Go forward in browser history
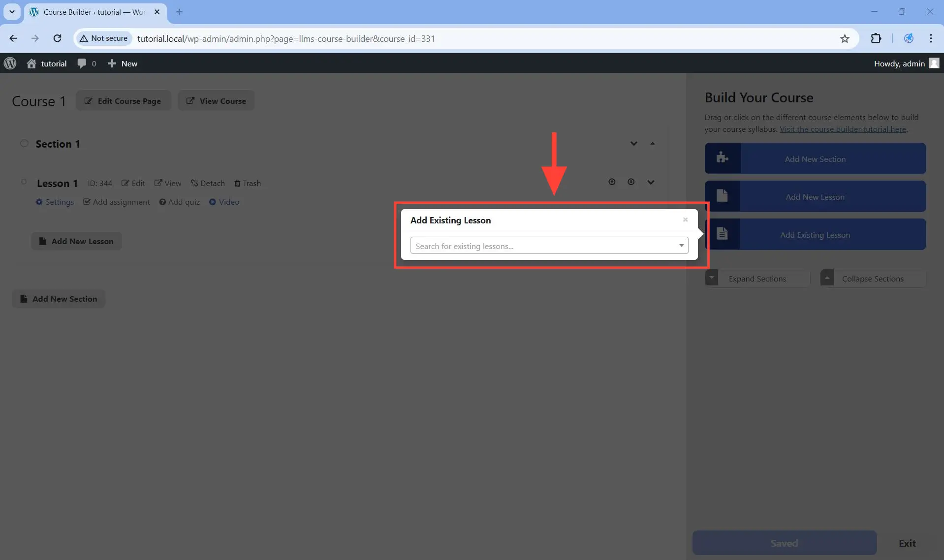 coord(35,38)
